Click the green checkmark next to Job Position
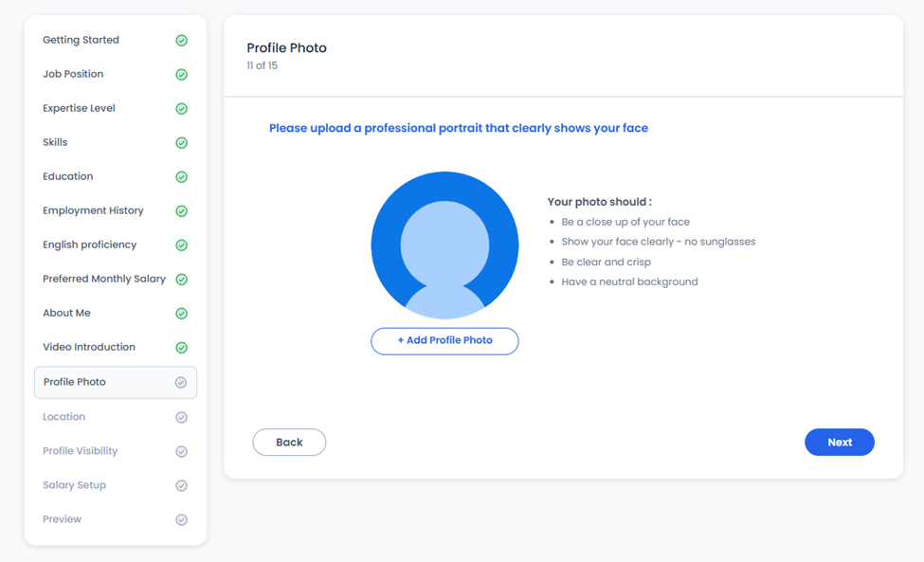The height and width of the screenshot is (562, 924). point(182,75)
